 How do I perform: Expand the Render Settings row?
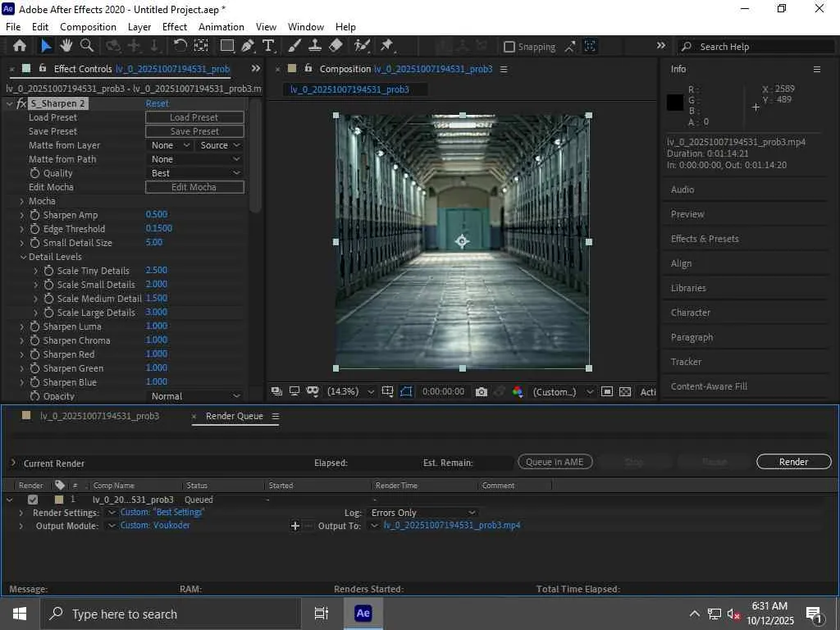(21, 513)
